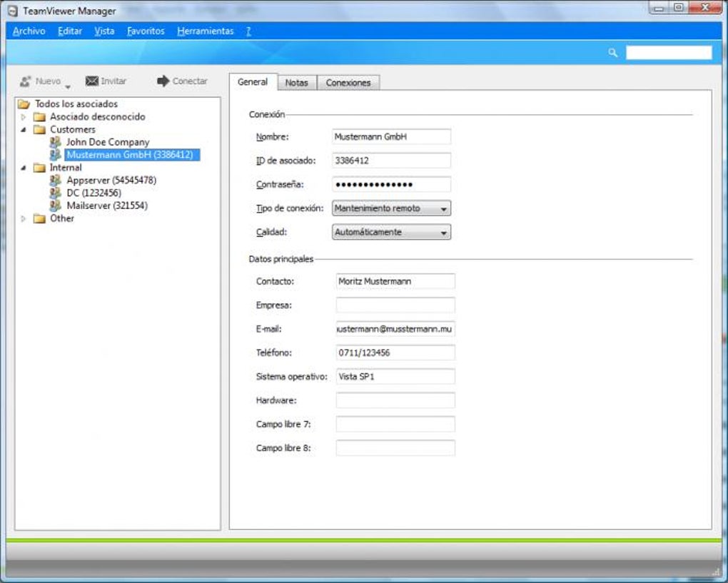The image size is (728, 583).
Task: Click the empty Empresa field
Action: pos(395,305)
